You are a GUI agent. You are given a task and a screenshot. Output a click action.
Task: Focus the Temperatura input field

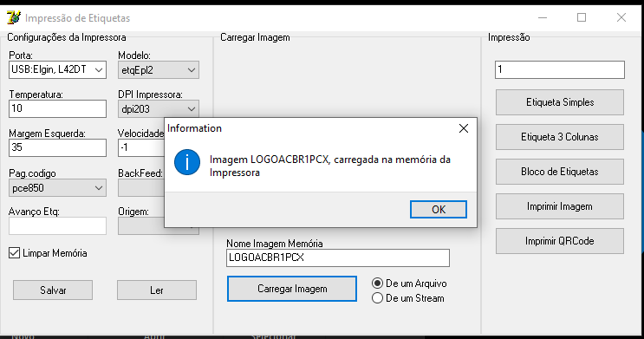click(x=57, y=109)
